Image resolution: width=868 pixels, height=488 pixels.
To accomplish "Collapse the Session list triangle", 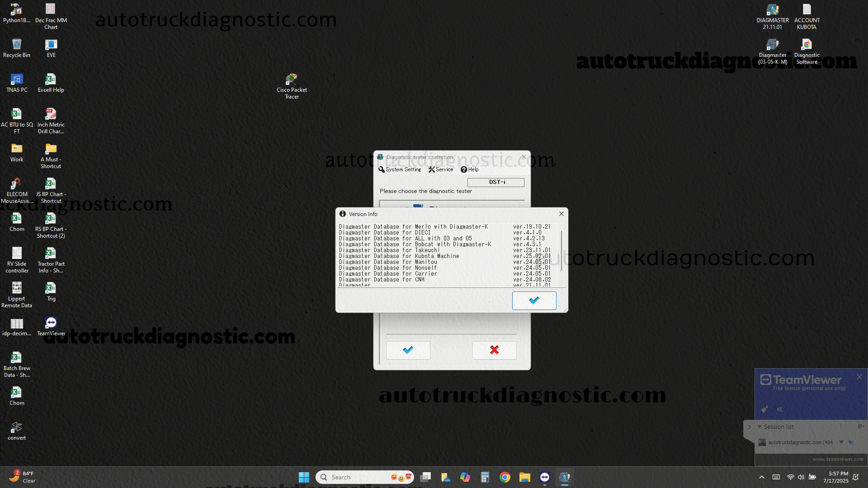I will (x=759, y=427).
